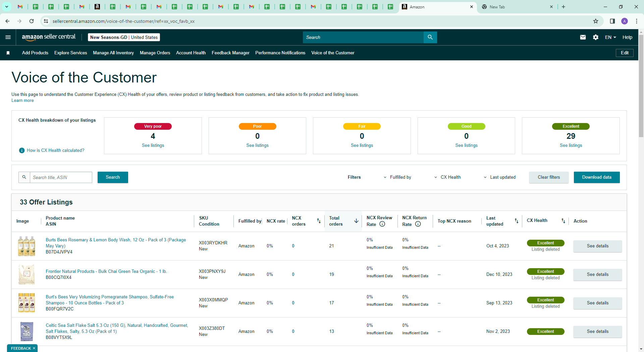
Task: Go to Manage Orders
Action: coord(155,53)
